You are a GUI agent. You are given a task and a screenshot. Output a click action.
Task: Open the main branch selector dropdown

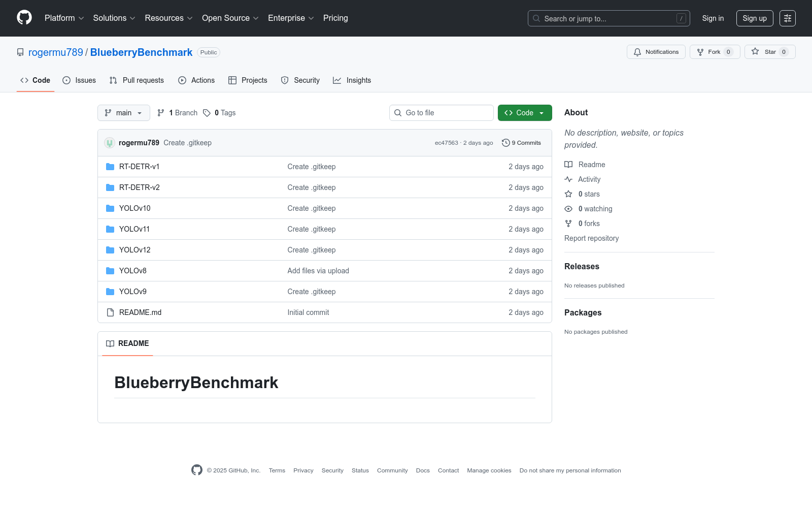[x=124, y=113]
